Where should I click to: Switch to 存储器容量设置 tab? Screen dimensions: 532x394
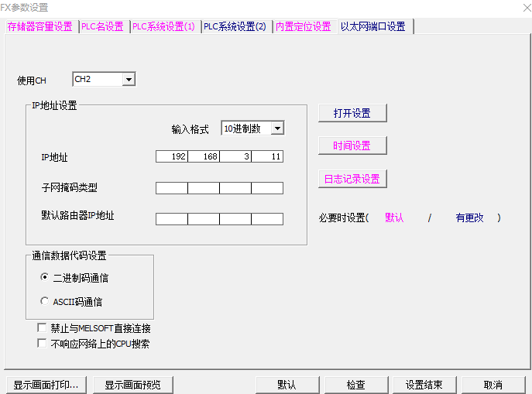pyautogui.click(x=39, y=26)
